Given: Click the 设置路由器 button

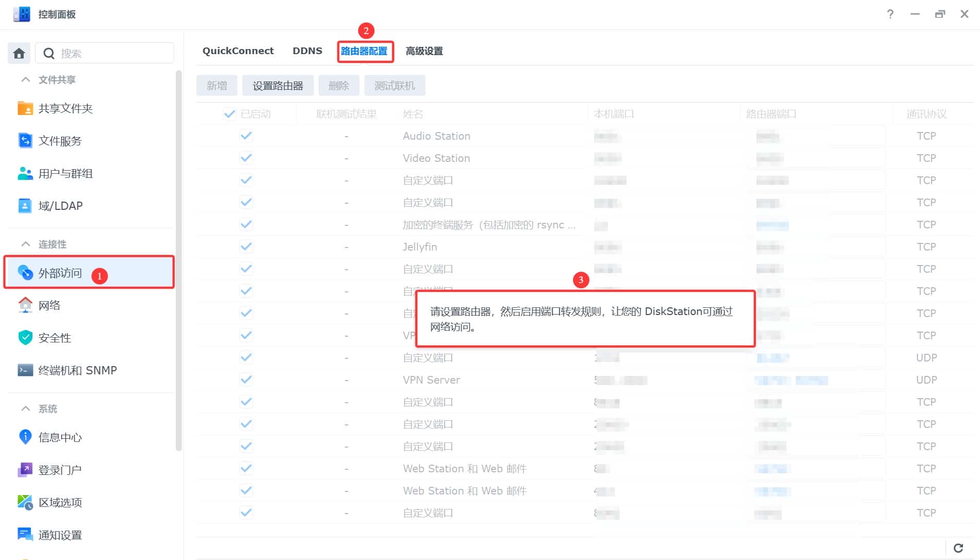Looking at the screenshot, I should [x=278, y=86].
